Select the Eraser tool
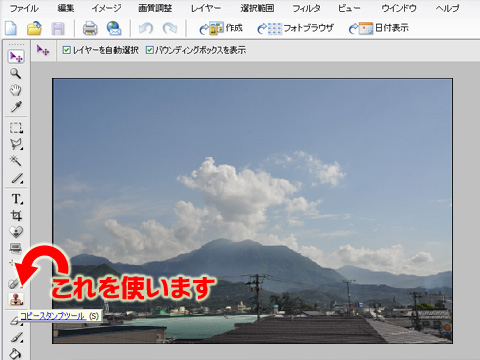The height and width of the screenshot is (360, 480). (15, 321)
